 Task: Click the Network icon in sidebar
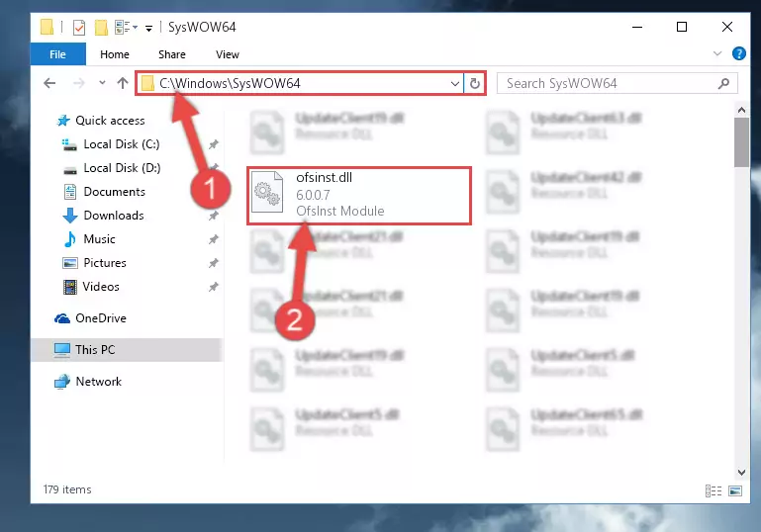(x=62, y=382)
